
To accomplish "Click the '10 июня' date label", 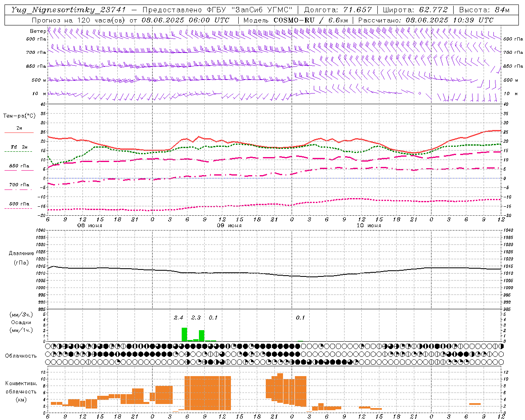I will (369, 226).
